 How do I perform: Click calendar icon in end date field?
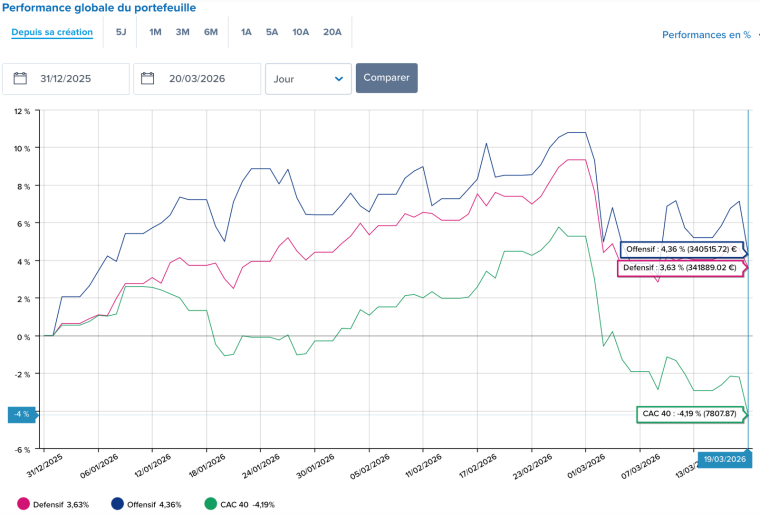pyautogui.click(x=148, y=78)
